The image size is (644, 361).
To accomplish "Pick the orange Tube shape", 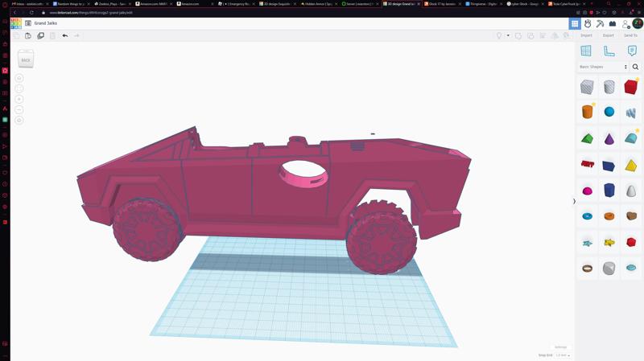I will pos(609,216).
